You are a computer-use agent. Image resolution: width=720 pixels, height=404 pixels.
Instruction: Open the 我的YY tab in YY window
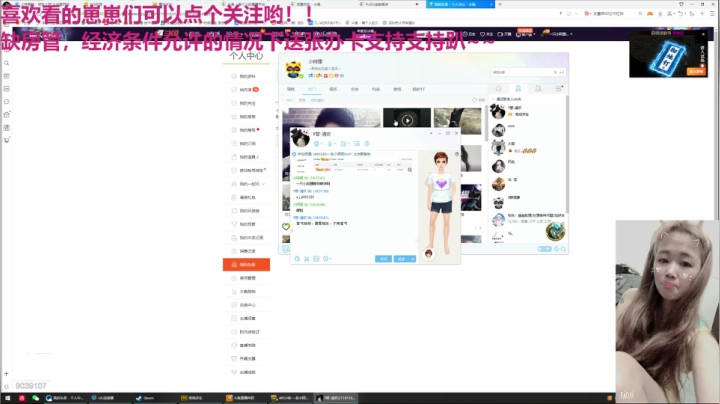click(418, 89)
